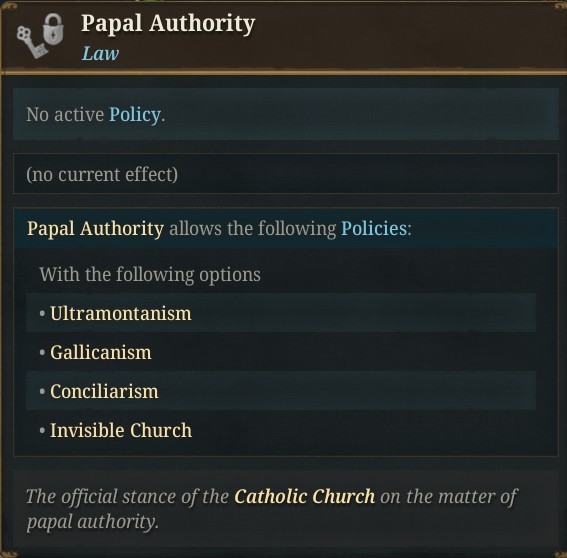The height and width of the screenshot is (558, 567).
Task: Open the Law concept link
Action: point(100,54)
